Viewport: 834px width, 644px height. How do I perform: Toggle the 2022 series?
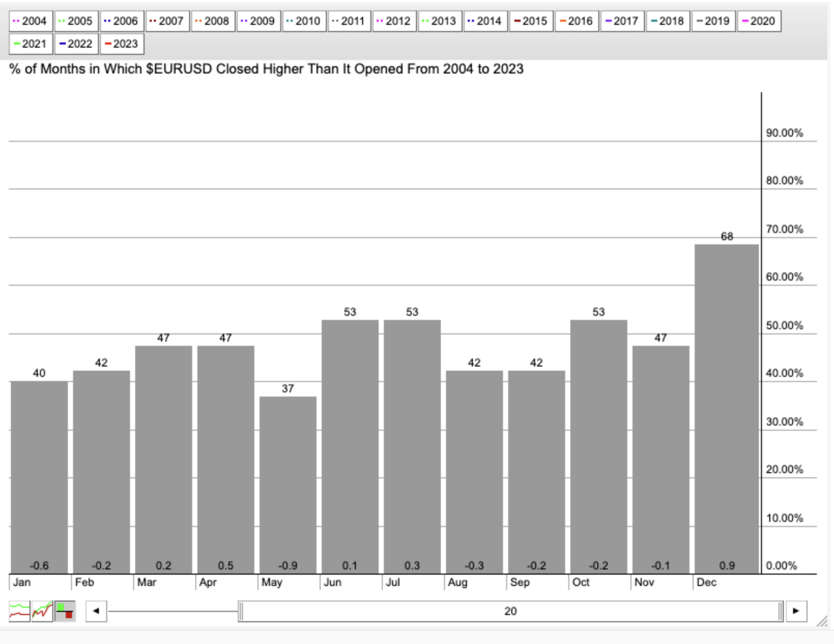tap(76, 44)
